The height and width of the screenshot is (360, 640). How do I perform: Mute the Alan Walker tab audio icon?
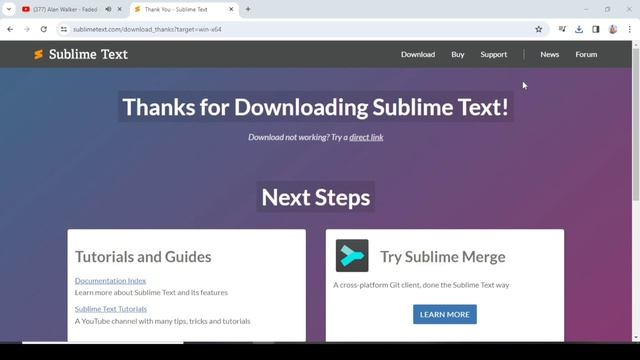(x=108, y=9)
